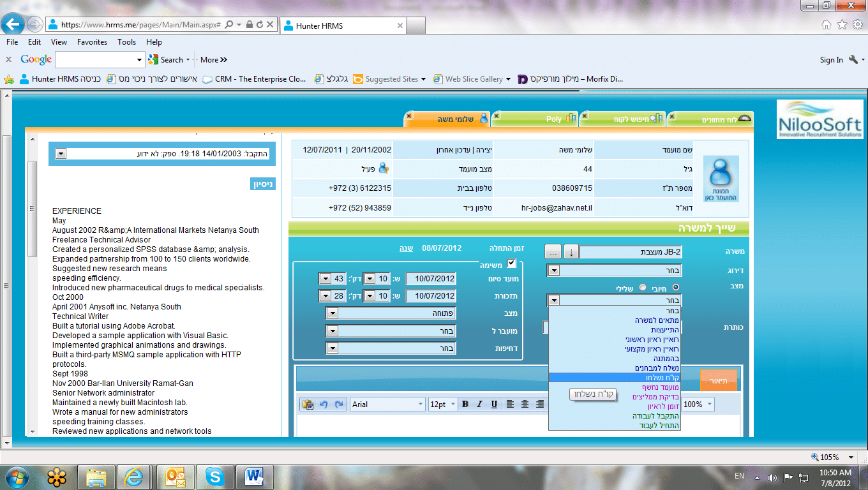The height and width of the screenshot is (490, 868).
Task: Open the Windows Start menu
Action: 15,477
